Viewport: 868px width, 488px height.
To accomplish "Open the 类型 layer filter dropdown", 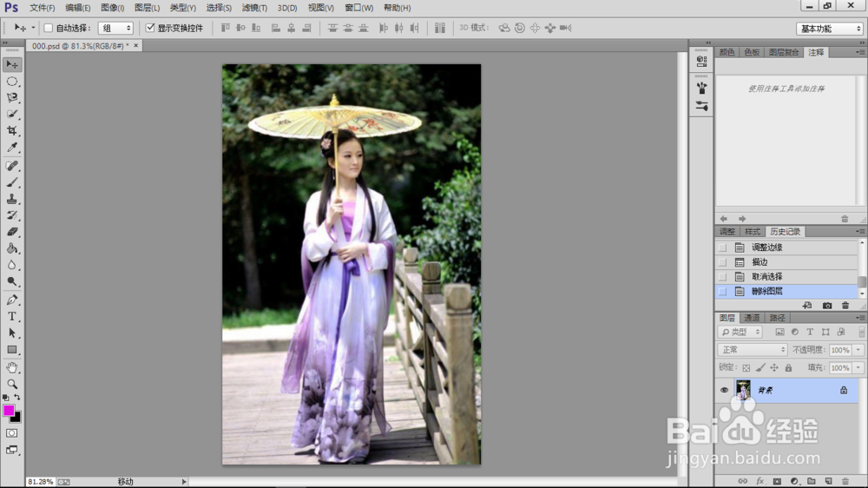I will pos(740,333).
